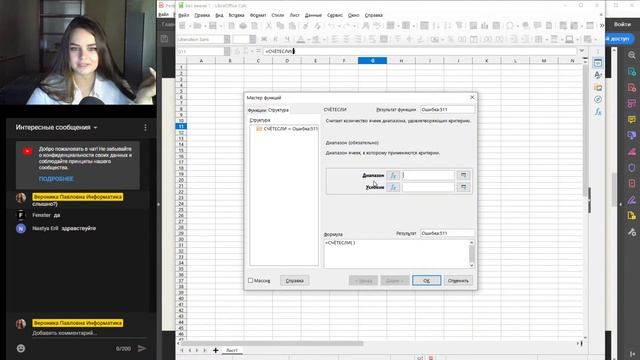Click the Undo arrow icon
Image resolution: width=640 pixels, height=360 pixels.
pyautogui.click(x=331, y=26)
